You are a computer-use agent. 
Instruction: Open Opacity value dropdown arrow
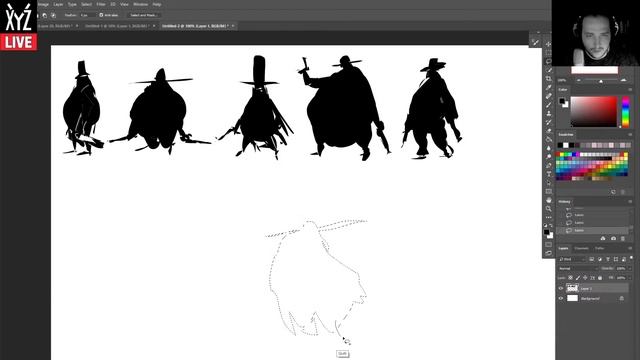click(631, 269)
